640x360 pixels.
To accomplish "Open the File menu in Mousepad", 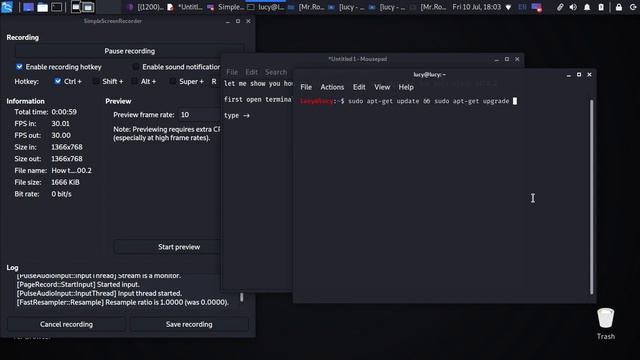I will pos(232,72).
